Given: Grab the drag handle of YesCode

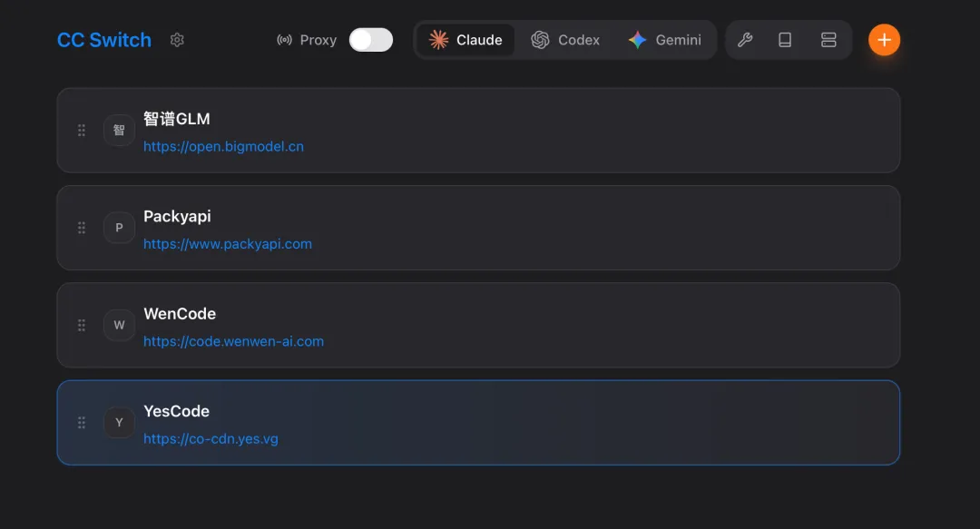Looking at the screenshot, I should coord(82,423).
